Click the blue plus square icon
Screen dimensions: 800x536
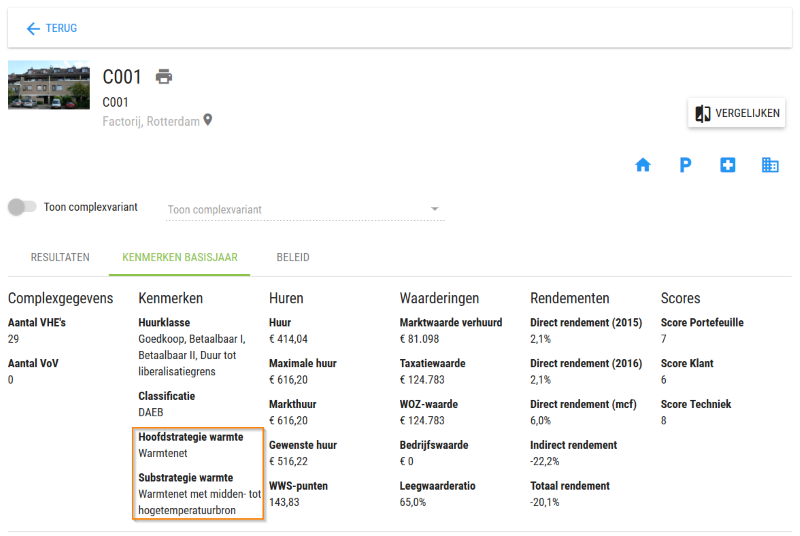(x=728, y=165)
